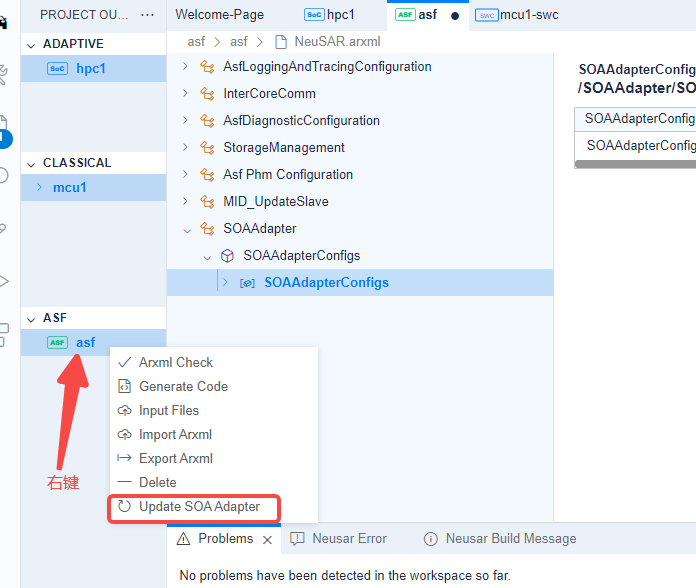Collapse the SOAAdapter tree node
696x588 pixels.
[185, 229]
